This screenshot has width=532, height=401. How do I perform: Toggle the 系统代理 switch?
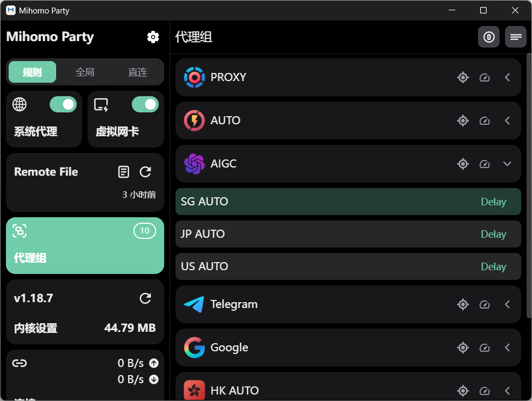pos(63,104)
